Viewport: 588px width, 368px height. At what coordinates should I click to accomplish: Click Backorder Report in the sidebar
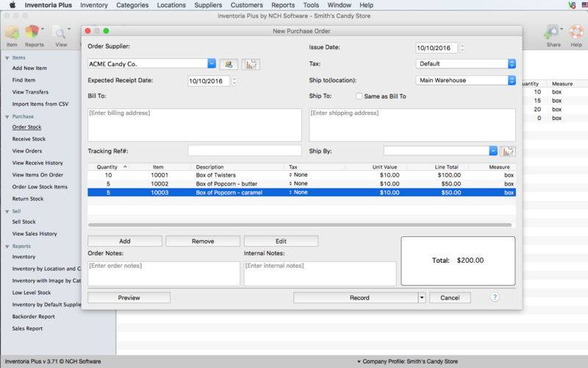tap(33, 316)
